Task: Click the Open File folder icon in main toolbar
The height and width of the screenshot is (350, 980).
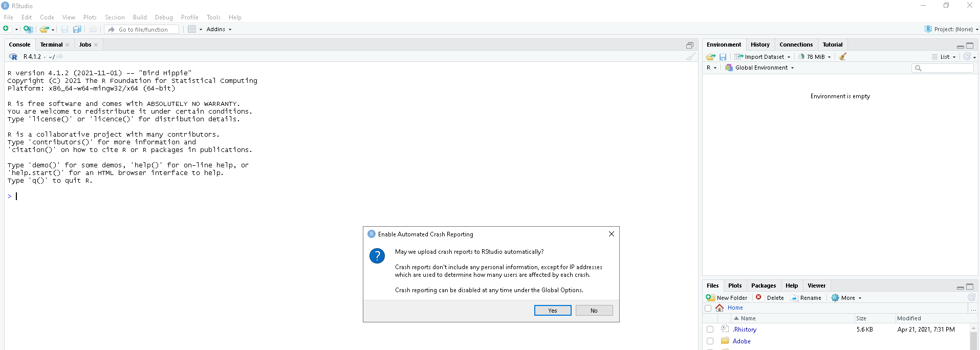Action: pos(45,29)
